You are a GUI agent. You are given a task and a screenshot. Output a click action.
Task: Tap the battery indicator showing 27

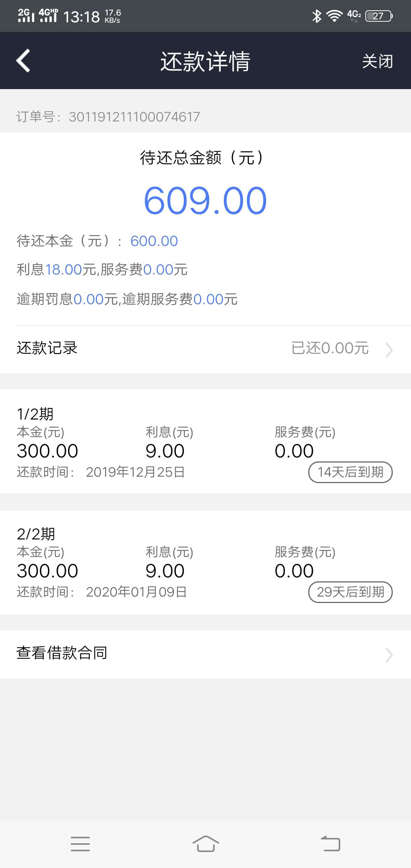click(x=379, y=16)
